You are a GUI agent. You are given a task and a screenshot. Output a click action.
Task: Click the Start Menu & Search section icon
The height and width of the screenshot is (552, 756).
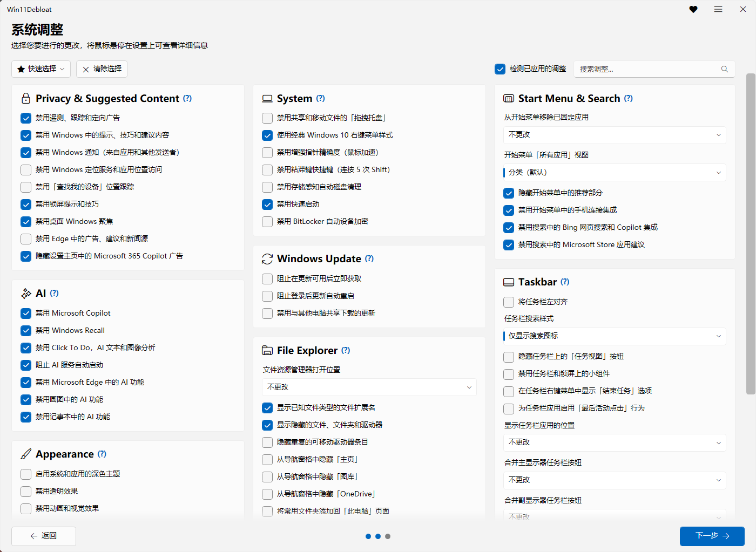point(509,98)
